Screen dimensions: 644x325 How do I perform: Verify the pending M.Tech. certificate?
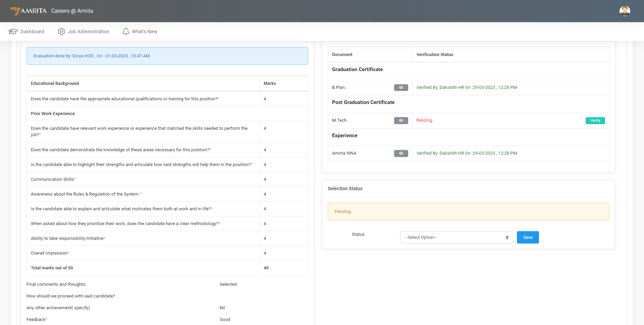pyautogui.click(x=595, y=120)
